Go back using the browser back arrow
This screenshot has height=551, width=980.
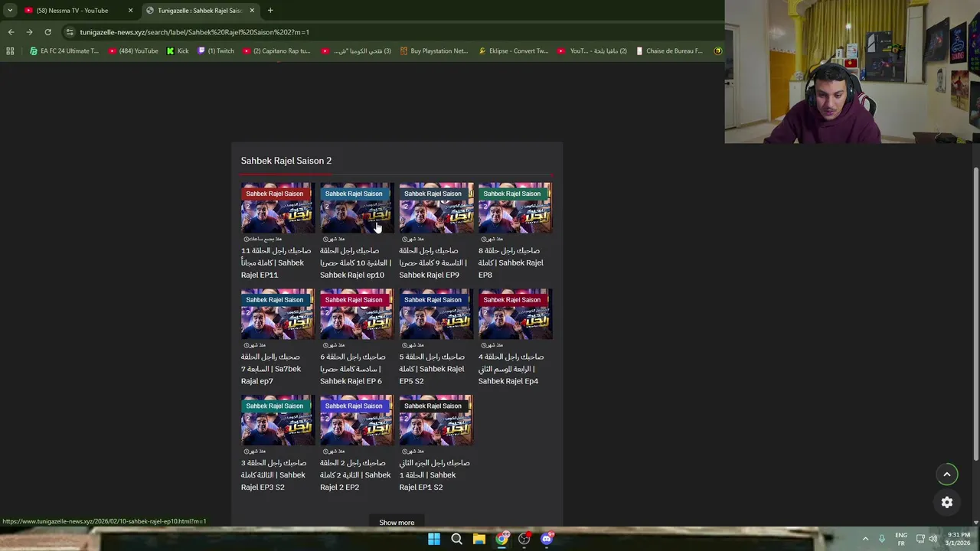pyautogui.click(x=11, y=32)
